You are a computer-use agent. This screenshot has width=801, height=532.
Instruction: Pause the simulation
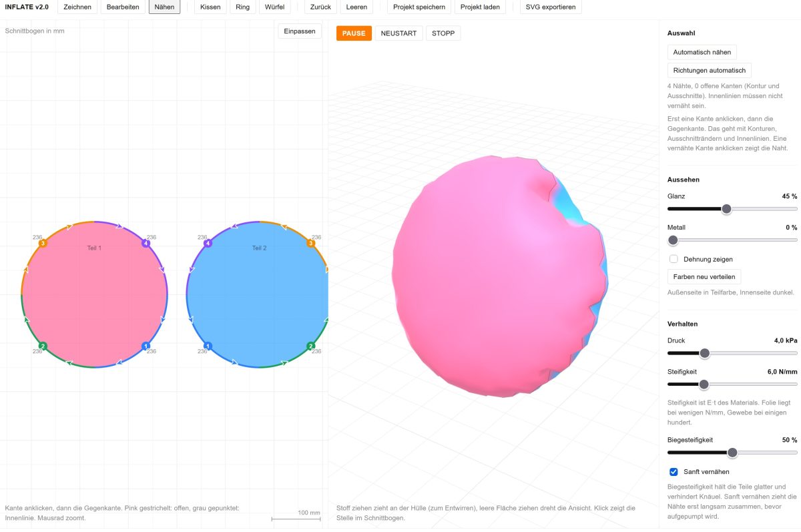point(354,33)
